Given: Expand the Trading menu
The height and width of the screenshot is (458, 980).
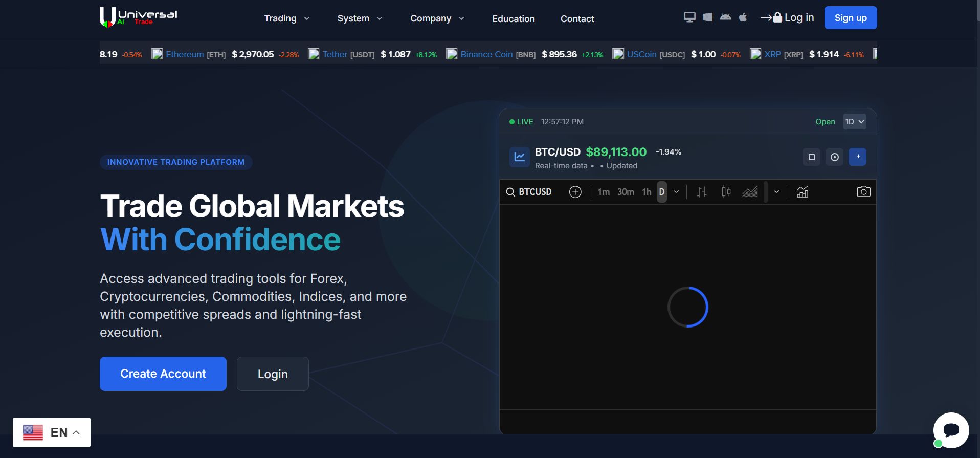Looking at the screenshot, I should coord(286,18).
